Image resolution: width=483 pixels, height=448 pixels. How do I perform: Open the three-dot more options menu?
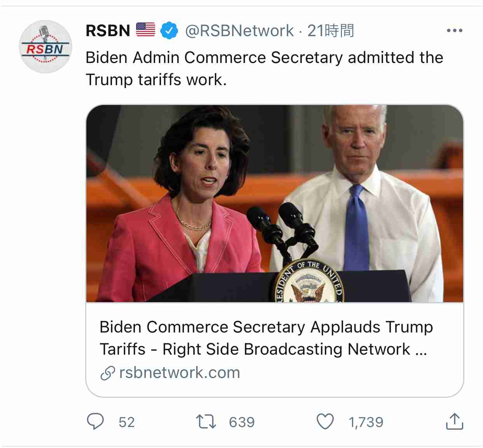pyautogui.click(x=454, y=30)
